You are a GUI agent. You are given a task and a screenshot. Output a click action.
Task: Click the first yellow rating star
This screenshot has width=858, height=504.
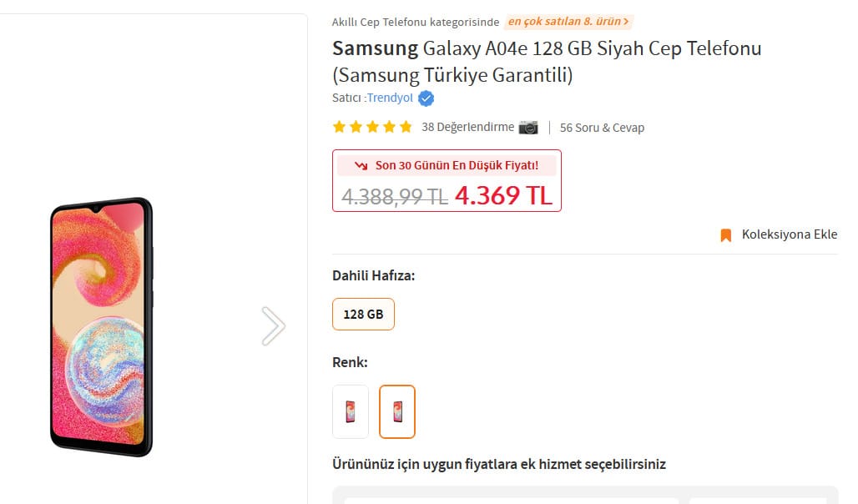tap(339, 128)
